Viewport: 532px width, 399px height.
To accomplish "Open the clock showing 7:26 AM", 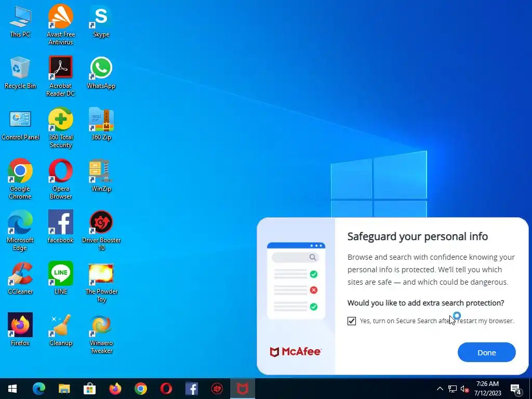I will (487, 389).
